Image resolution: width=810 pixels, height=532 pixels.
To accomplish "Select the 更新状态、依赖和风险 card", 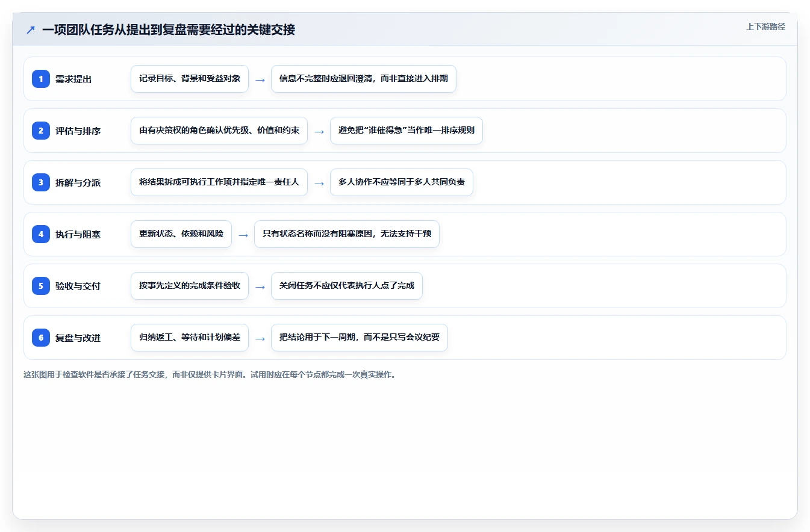I will (x=181, y=234).
